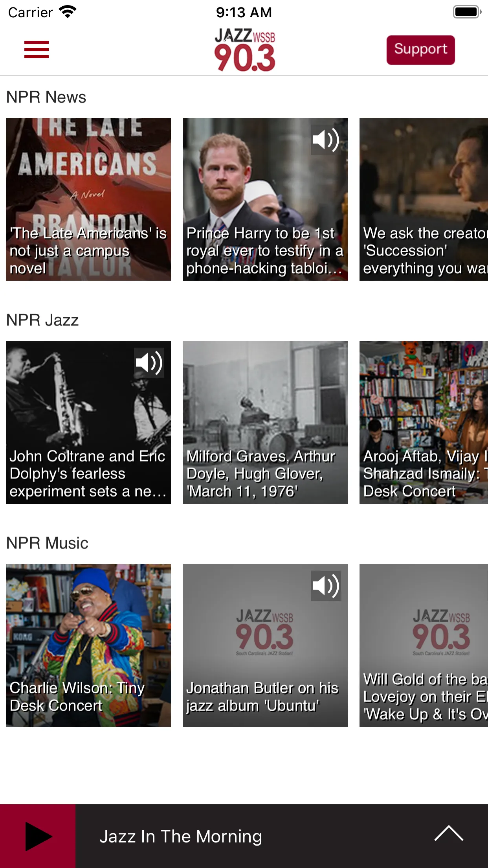Tap the JAZZ WSSB 90.3 logo
Screen dimensions: 488x868
[x=244, y=50]
